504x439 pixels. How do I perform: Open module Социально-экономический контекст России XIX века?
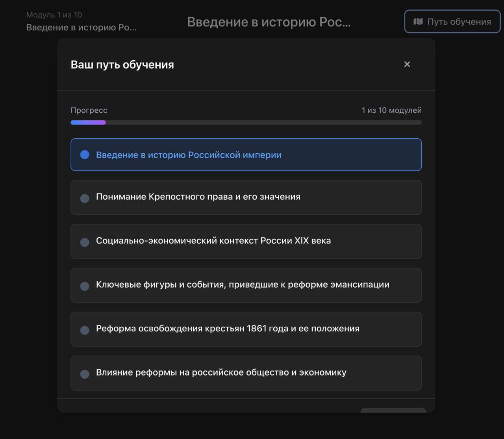point(246,241)
